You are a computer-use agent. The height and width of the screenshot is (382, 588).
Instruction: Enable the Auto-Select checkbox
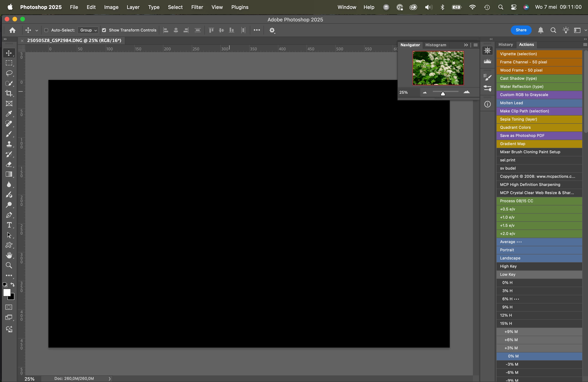pyautogui.click(x=46, y=30)
